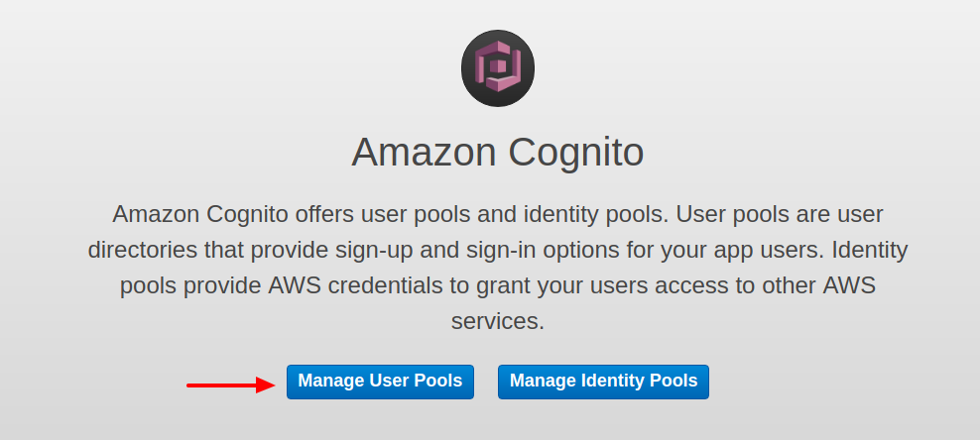Click the word 'Identity' ending the second description line
Screen dimensions: 980x440
[x=868, y=252]
